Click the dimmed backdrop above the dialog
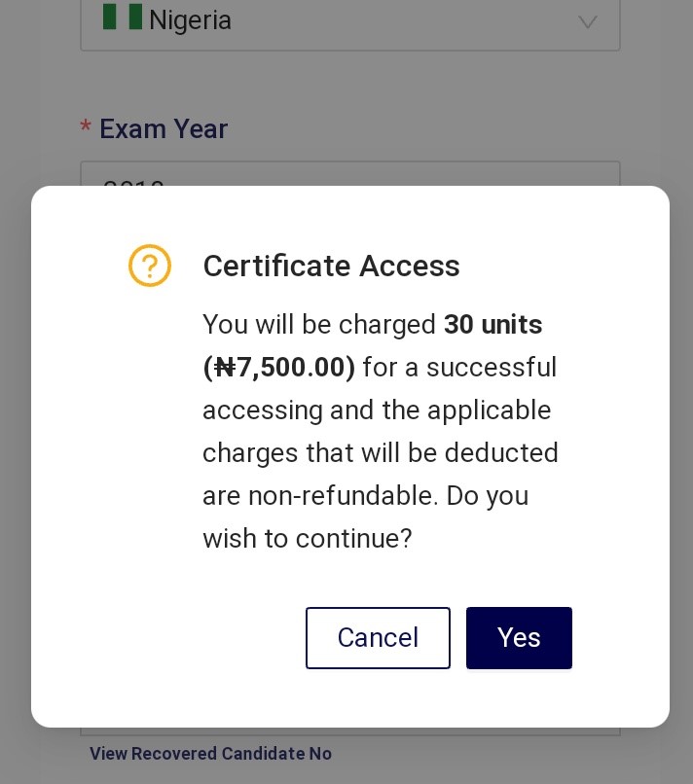Screen dimensions: 693x784 tap(350, 90)
